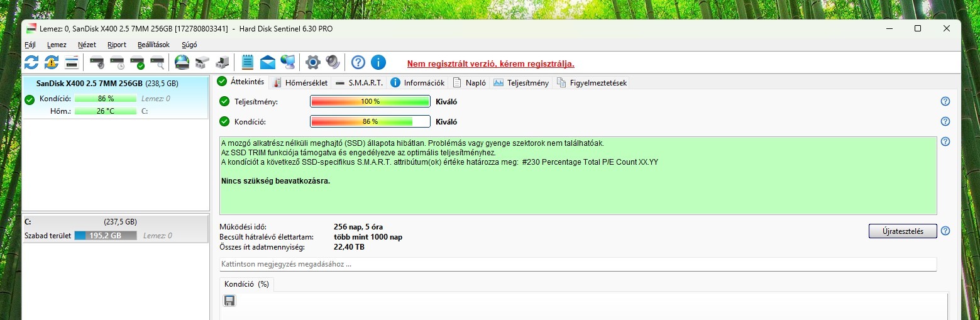Click the blue envelope e-mail icon

coord(268,62)
